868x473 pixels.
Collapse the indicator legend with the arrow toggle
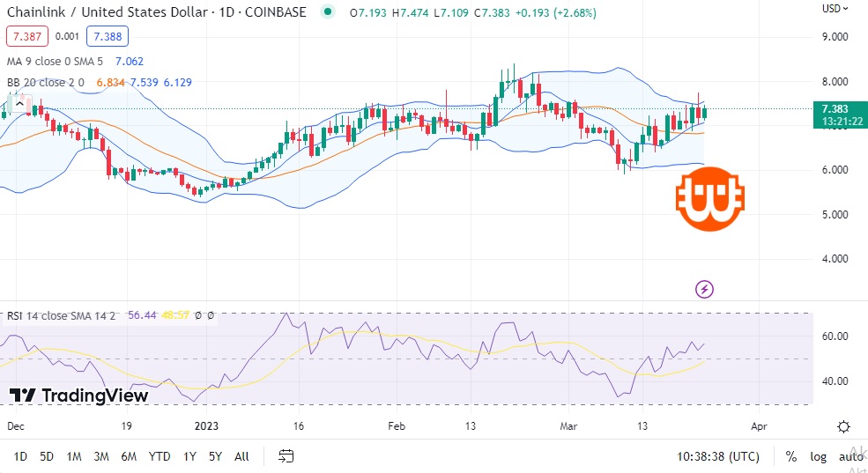[x=20, y=103]
